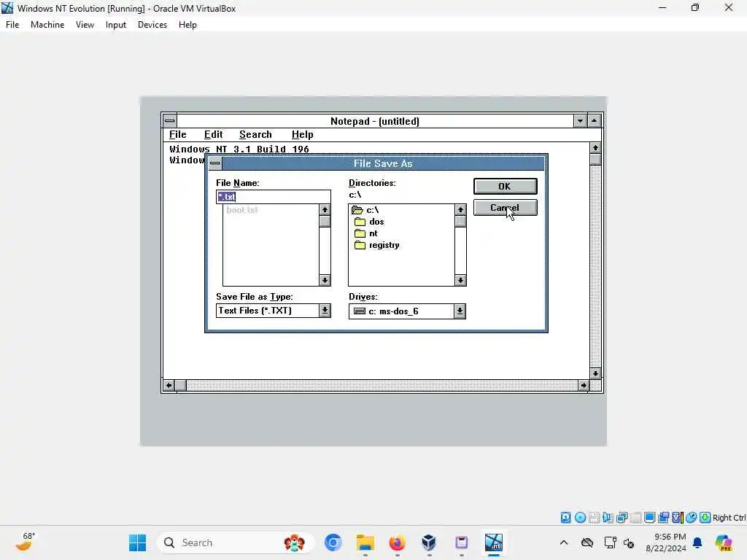Show hidden system tray icons

click(x=564, y=542)
